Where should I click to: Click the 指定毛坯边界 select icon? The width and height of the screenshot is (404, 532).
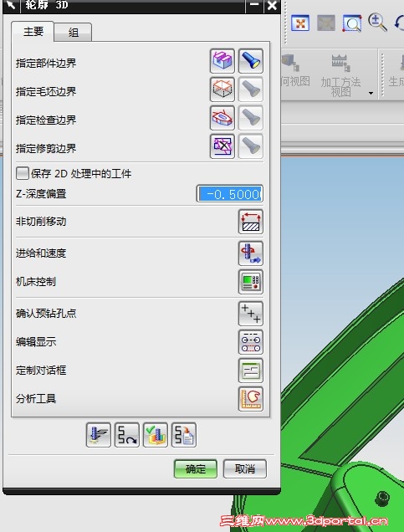pyautogui.click(x=222, y=90)
